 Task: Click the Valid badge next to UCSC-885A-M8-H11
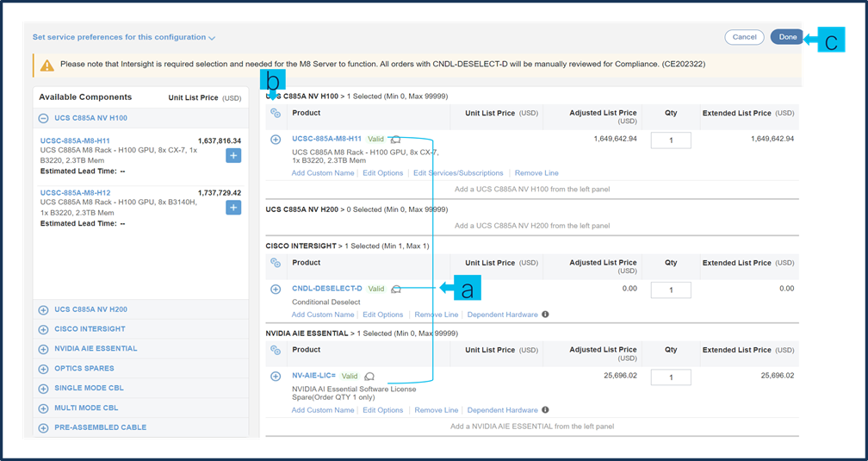(376, 139)
